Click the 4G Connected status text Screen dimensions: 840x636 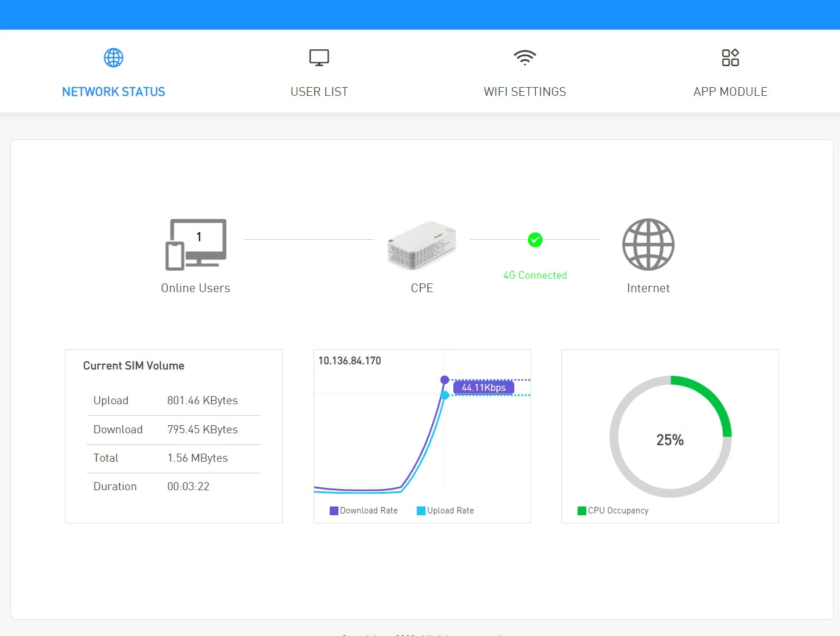535,275
